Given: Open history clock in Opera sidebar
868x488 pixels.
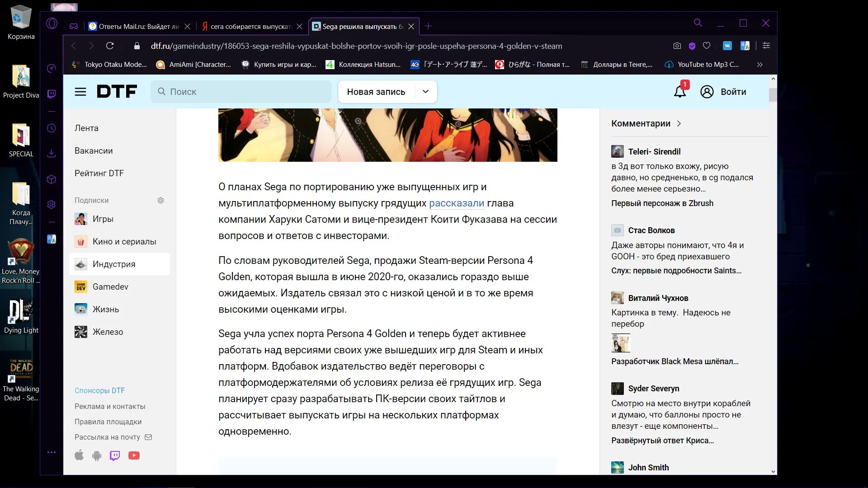Looking at the screenshot, I should click(x=52, y=128).
